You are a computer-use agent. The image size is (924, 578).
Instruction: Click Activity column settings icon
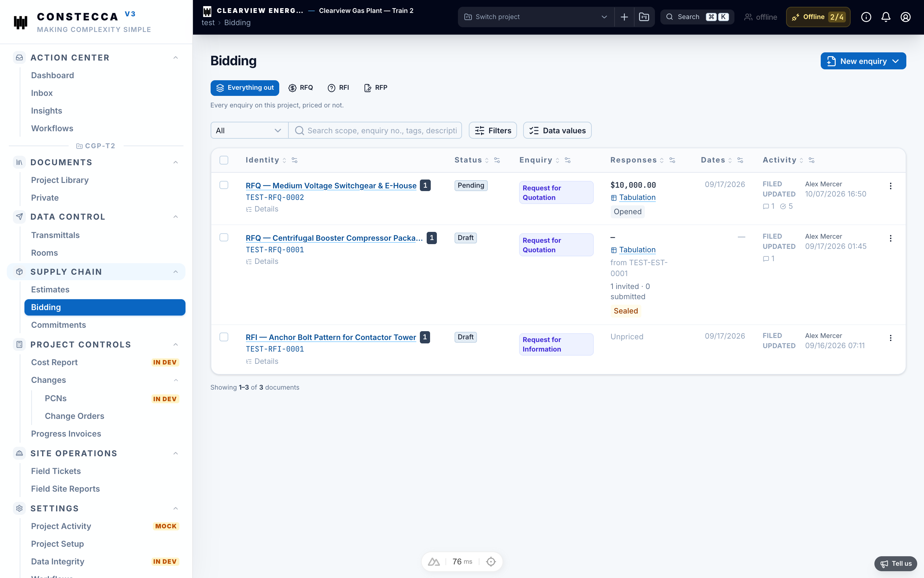click(811, 160)
